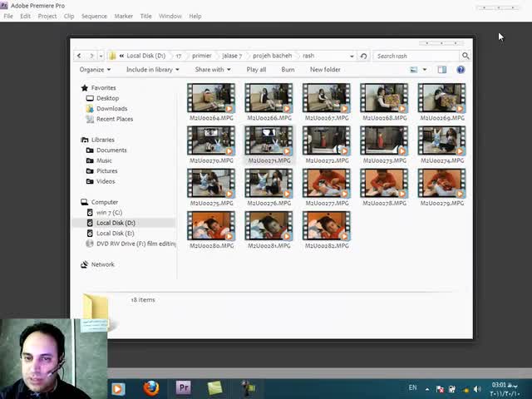Select the M2U00280.MPG video file
The height and width of the screenshot is (399, 532).
(211, 230)
